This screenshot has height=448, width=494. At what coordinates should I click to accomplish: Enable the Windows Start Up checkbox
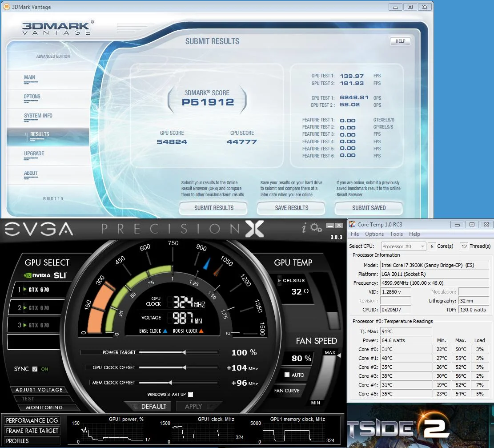[x=190, y=395]
